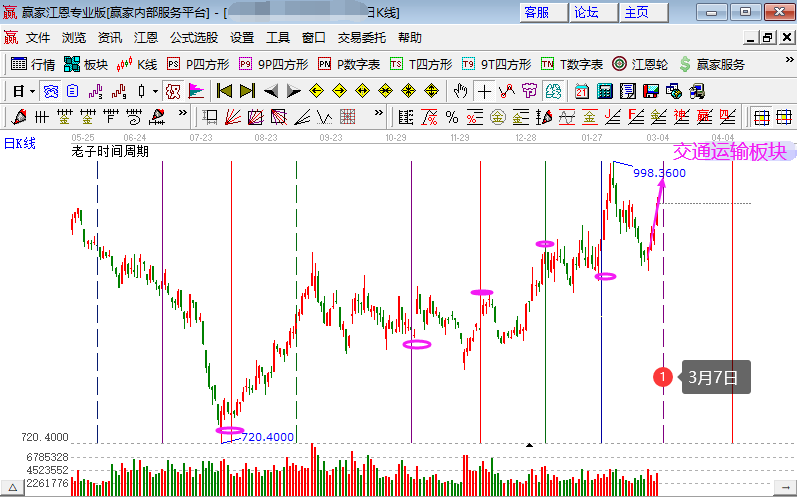Open the 江恩轮 Gann wheel
Image resolution: width=797 pixels, height=497 pixels.
tap(640, 65)
